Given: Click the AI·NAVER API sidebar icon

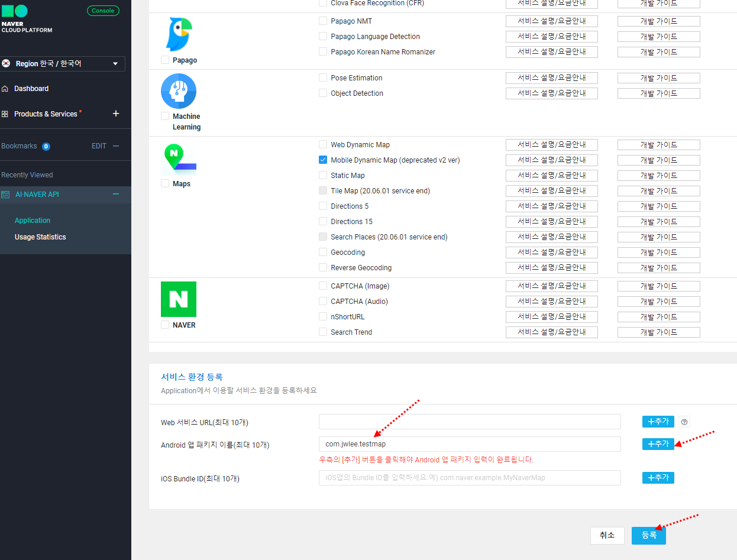Looking at the screenshot, I should tap(5, 195).
